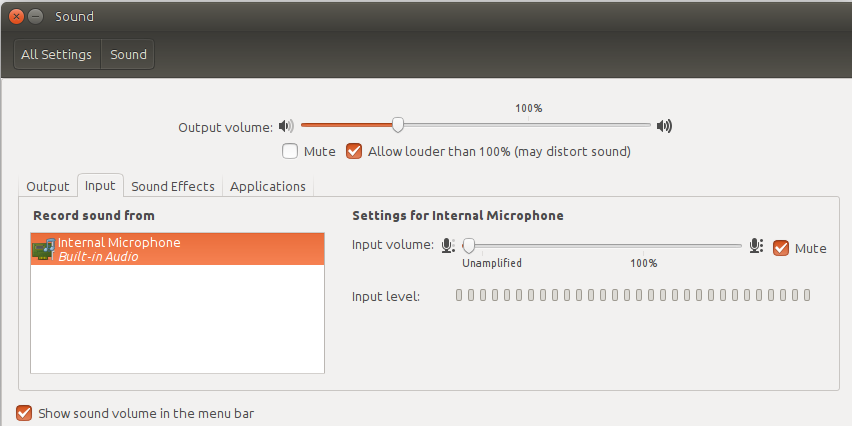The height and width of the screenshot is (426, 852).
Task: Click the quiet microphone icon by input volume
Action: [x=448, y=246]
